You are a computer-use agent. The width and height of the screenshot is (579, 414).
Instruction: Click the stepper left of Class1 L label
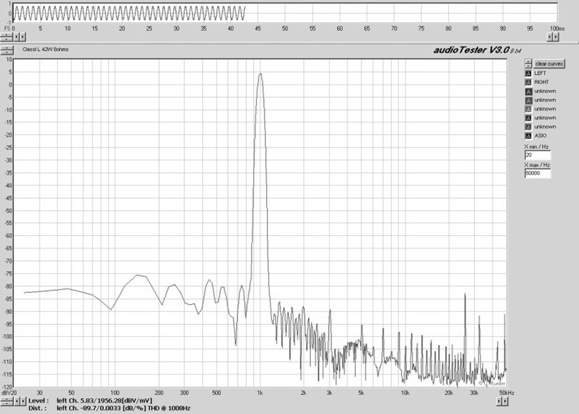tap(7, 50)
